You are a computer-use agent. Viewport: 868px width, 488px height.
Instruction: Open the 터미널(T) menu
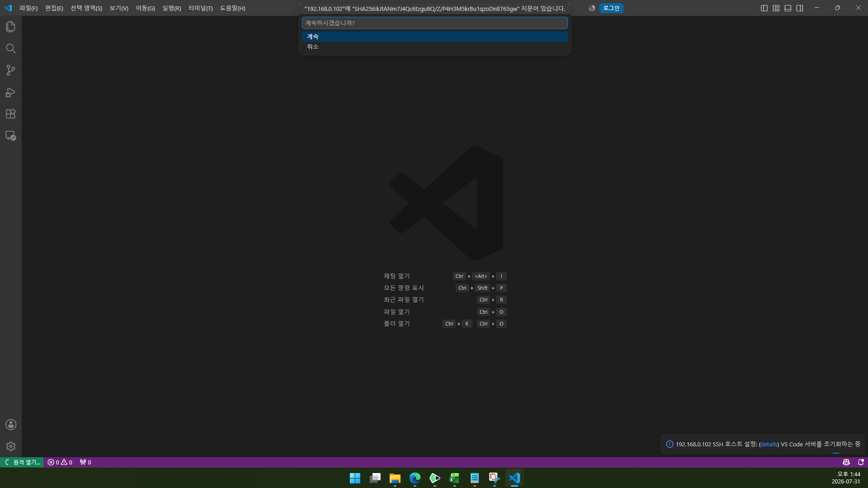[x=200, y=8]
